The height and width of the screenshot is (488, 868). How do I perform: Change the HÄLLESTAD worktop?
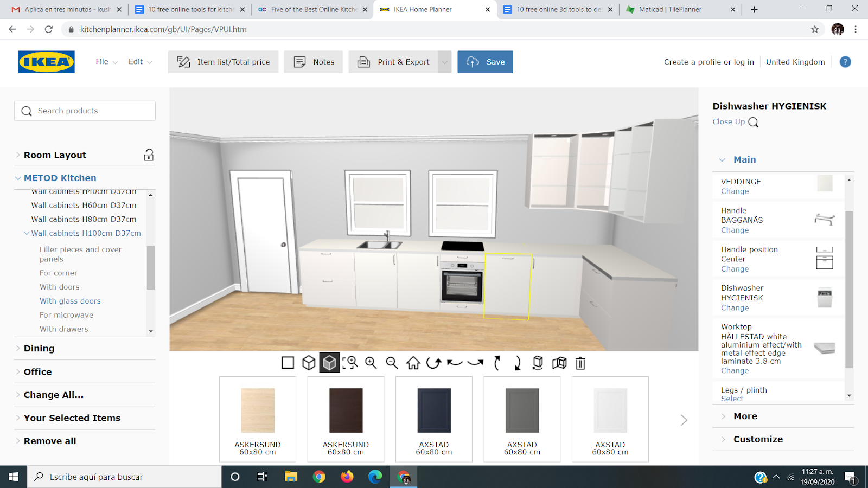[735, 371]
